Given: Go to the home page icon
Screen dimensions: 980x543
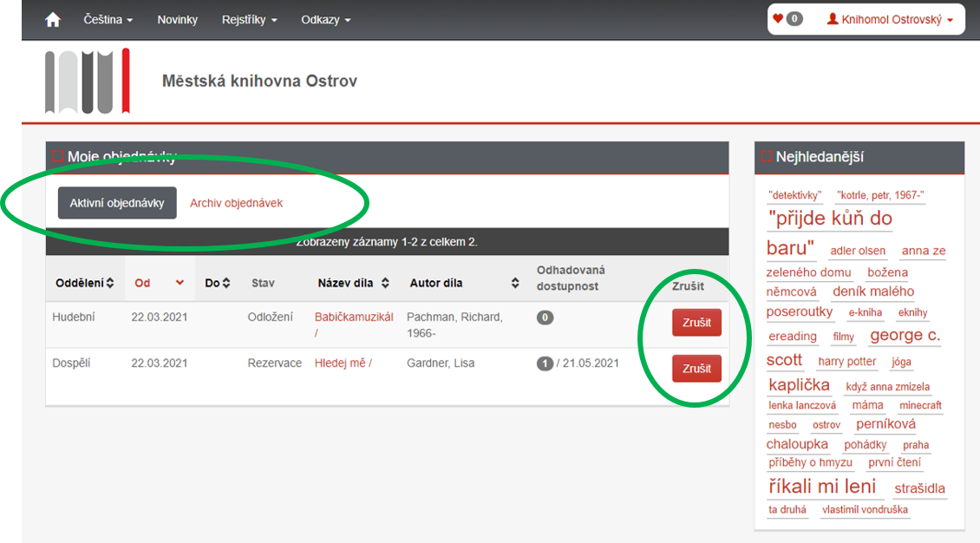Looking at the screenshot, I should pyautogui.click(x=53, y=19).
